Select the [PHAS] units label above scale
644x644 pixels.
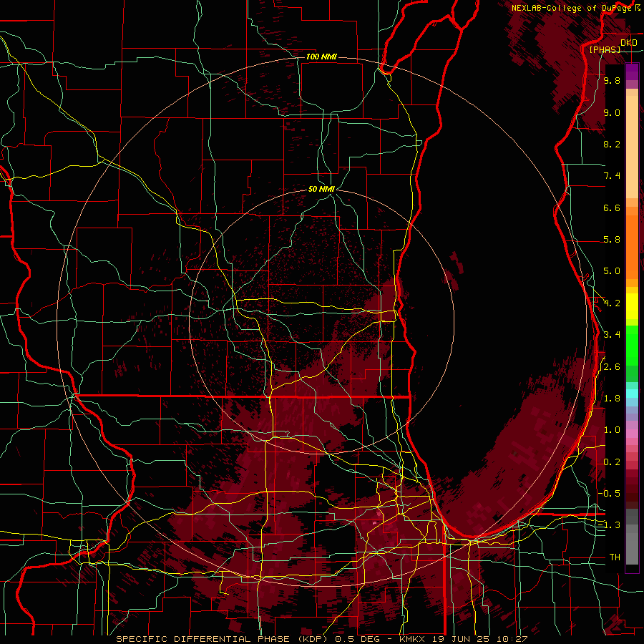pyautogui.click(x=605, y=49)
